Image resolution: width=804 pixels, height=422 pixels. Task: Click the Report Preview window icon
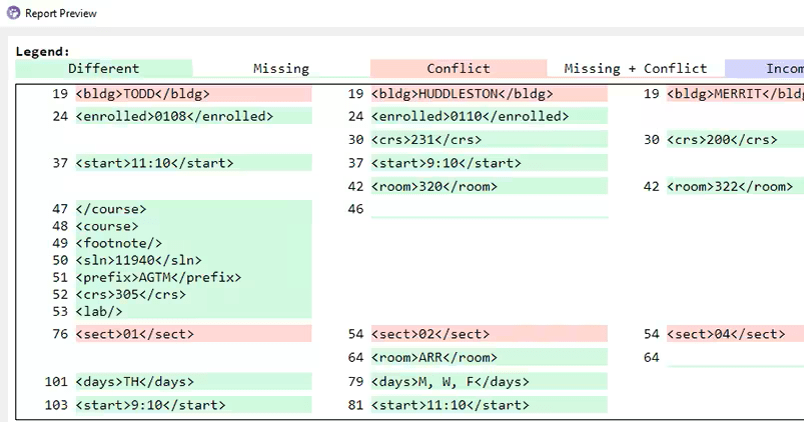(13, 13)
